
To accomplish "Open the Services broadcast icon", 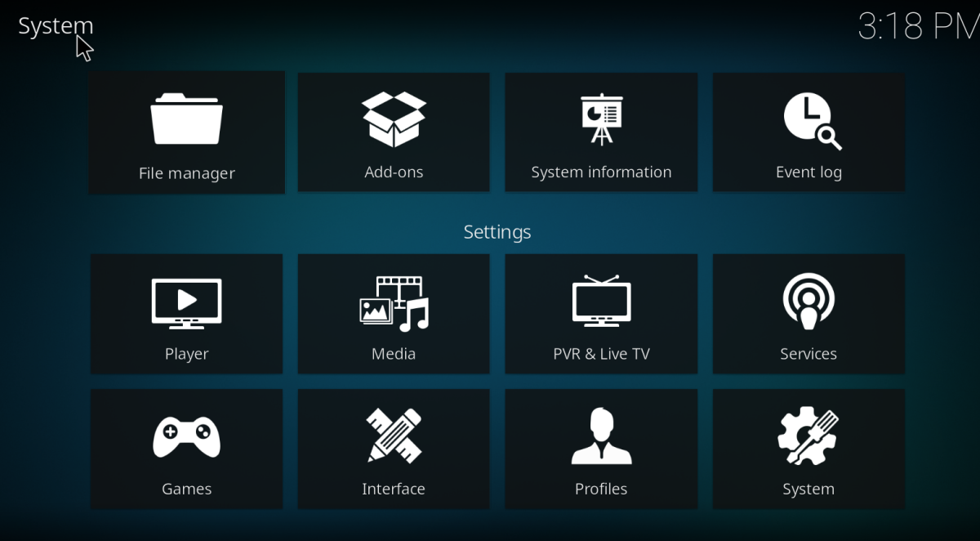I will tap(808, 302).
